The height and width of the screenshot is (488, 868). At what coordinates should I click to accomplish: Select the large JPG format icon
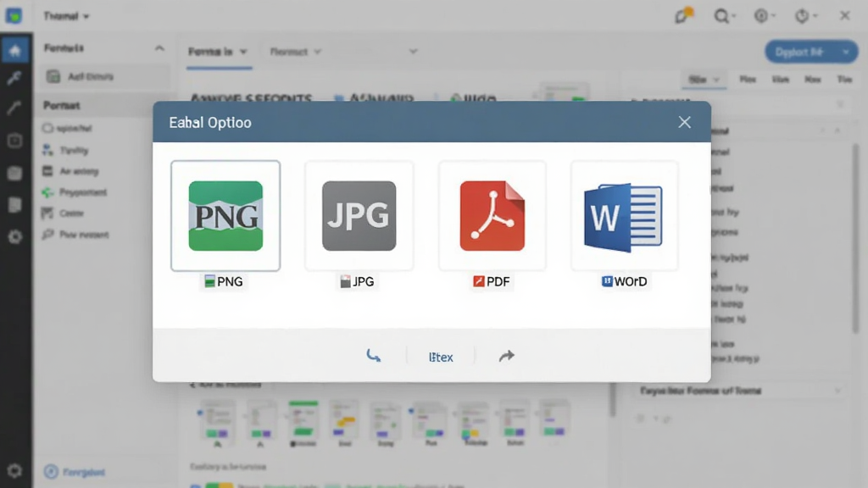359,216
